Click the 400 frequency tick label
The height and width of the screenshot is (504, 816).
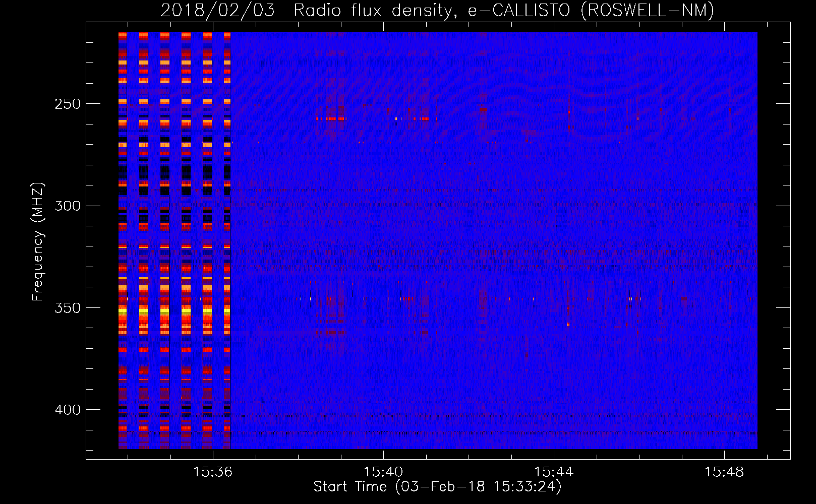click(x=68, y=410)
